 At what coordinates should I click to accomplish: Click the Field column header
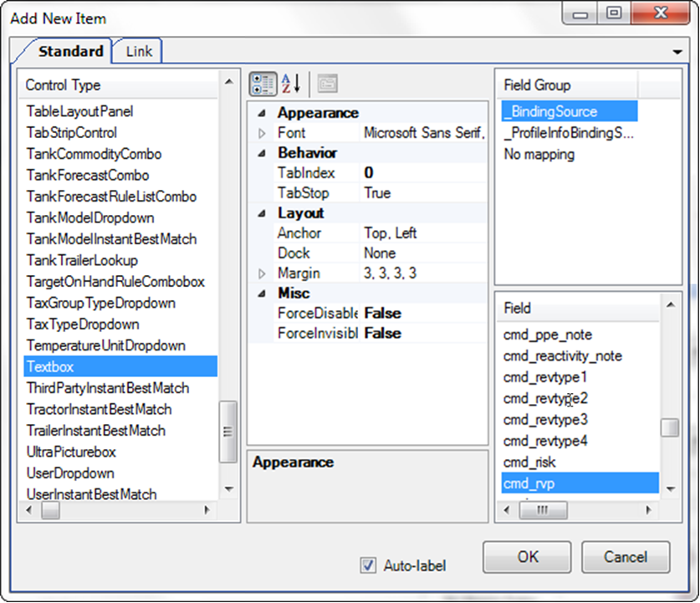[x=578, y=308]
